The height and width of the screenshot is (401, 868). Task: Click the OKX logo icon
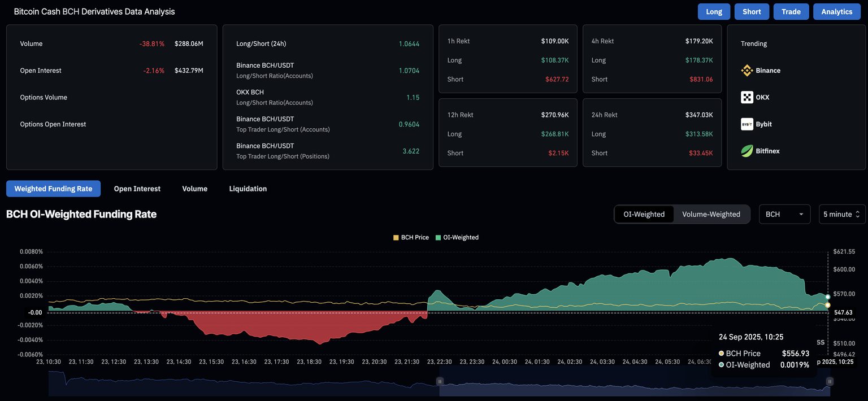tap(747, 97)
